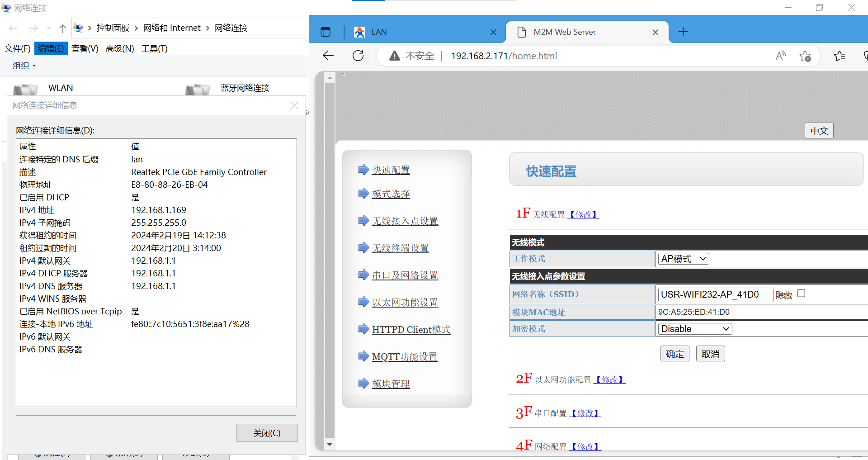868x460 pixels.
Task: Open the tab actions menu icon
Action: (325, 32)
